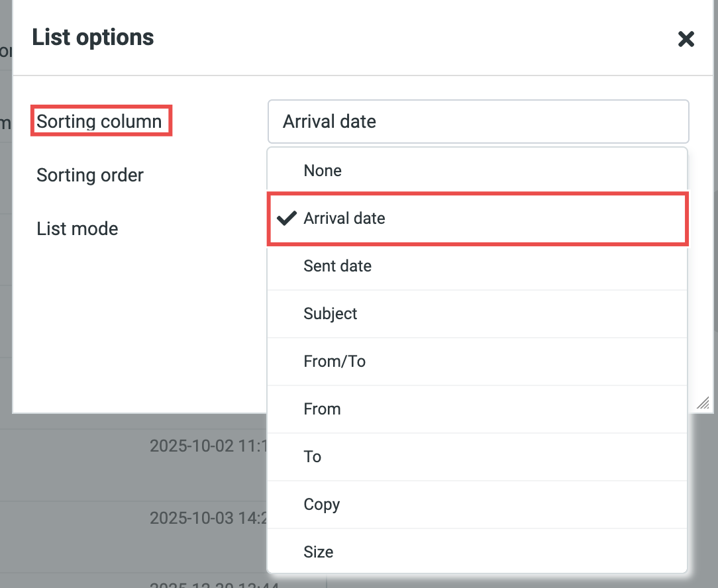Click the checkmark beside Arrival date
Screen dimensions: 718x588
pyautogui.click(x=286, y=219)
